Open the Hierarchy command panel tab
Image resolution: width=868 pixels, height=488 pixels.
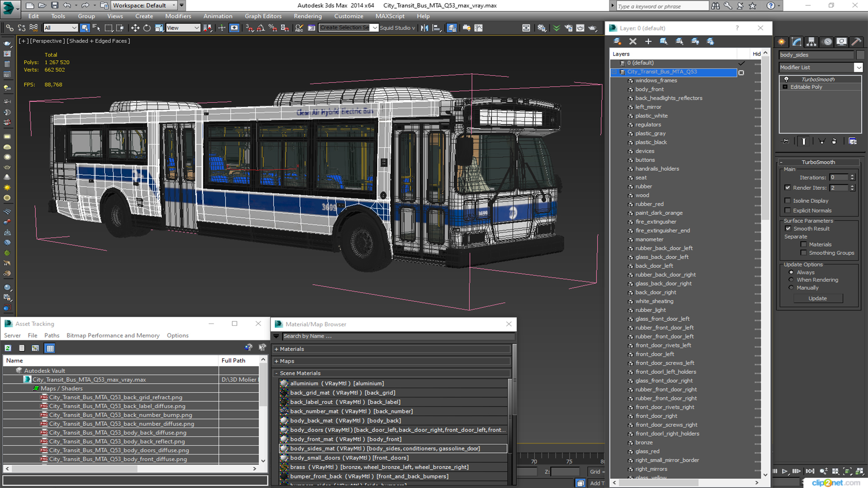811,42
